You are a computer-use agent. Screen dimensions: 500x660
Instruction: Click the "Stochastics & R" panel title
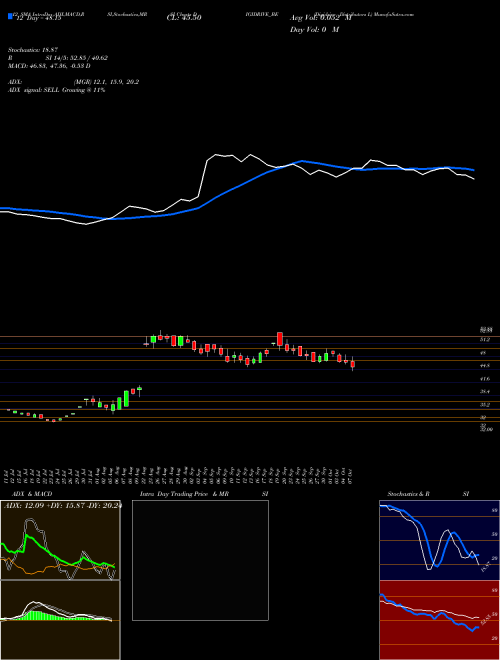pos(409,494)
